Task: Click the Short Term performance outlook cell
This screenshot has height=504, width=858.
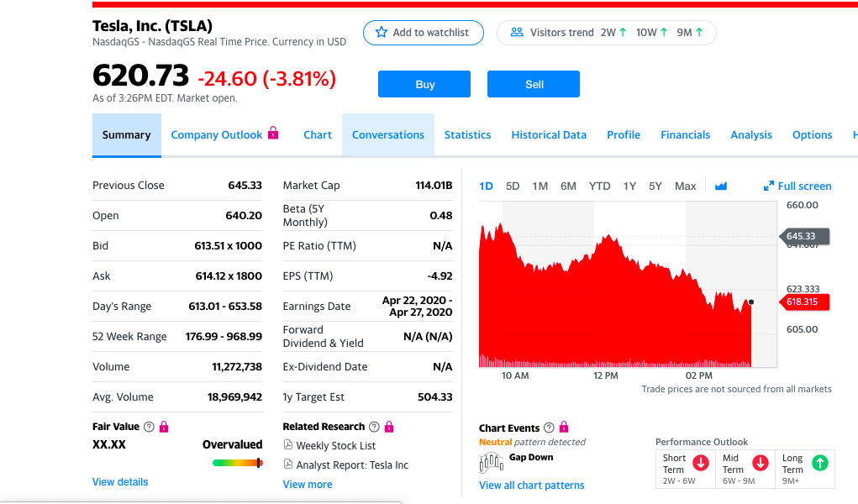Action: [x=686, y=469]
